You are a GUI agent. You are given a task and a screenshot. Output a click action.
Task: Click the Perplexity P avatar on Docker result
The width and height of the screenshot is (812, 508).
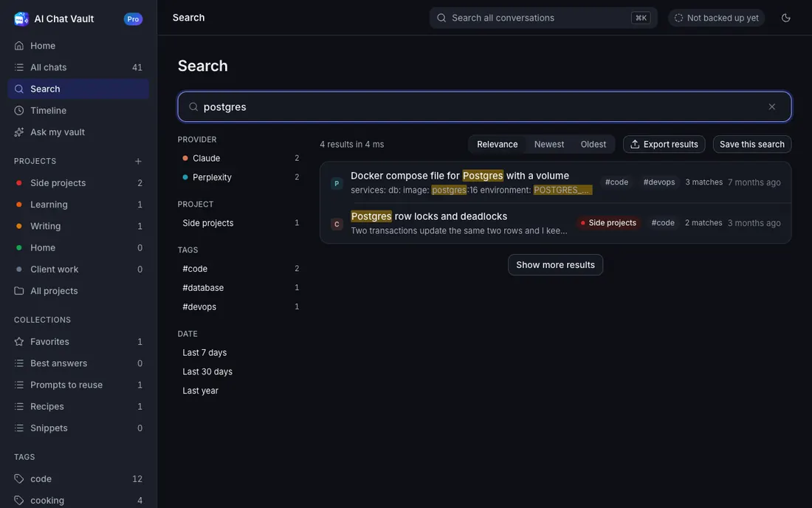(x=337, y=183)
